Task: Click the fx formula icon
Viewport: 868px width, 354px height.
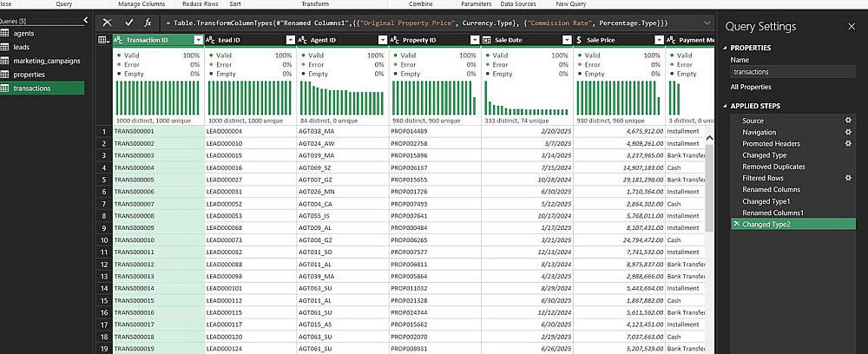Action: [x=148, y=23]
